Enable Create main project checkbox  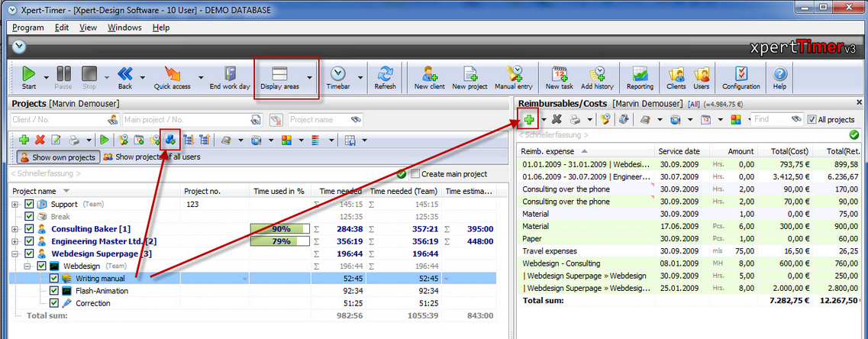415,174
